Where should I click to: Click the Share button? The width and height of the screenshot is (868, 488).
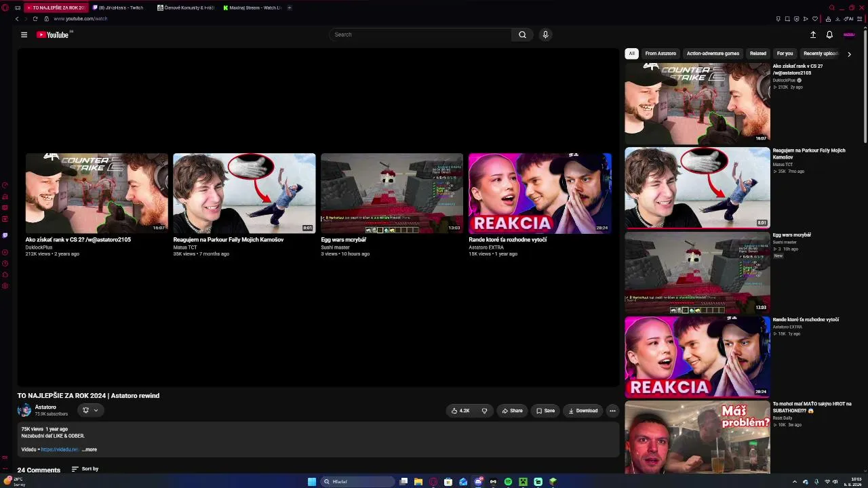tap(512, 411)
